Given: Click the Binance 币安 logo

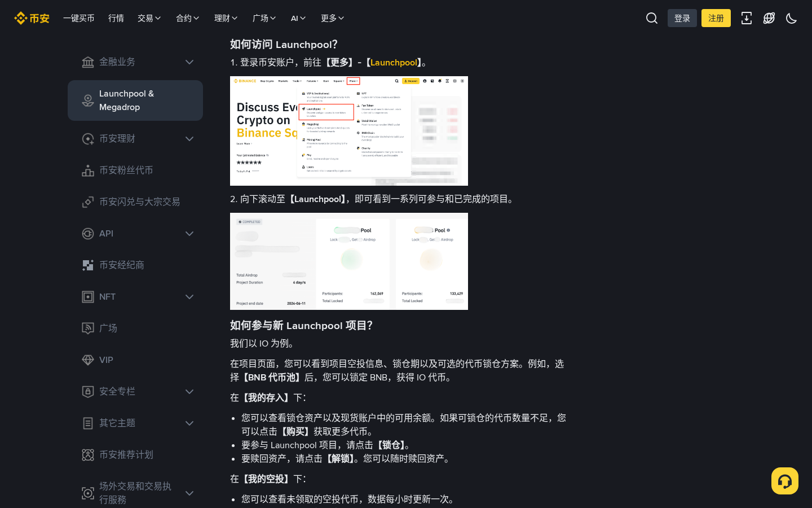Looking at the screenshot, I should point(32,18).
